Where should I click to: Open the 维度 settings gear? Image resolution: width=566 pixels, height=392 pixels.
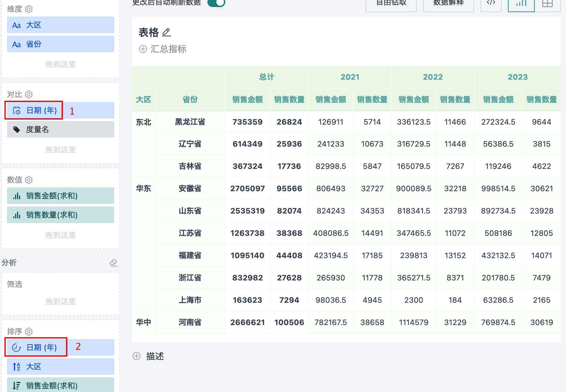[x=29, y=9]
